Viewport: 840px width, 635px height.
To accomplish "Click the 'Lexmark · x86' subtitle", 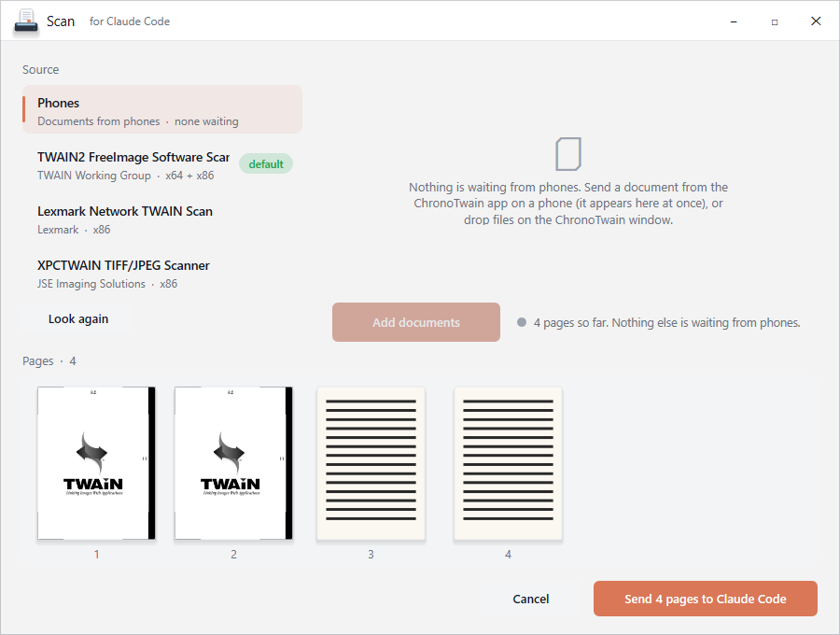I will point(74,230).
